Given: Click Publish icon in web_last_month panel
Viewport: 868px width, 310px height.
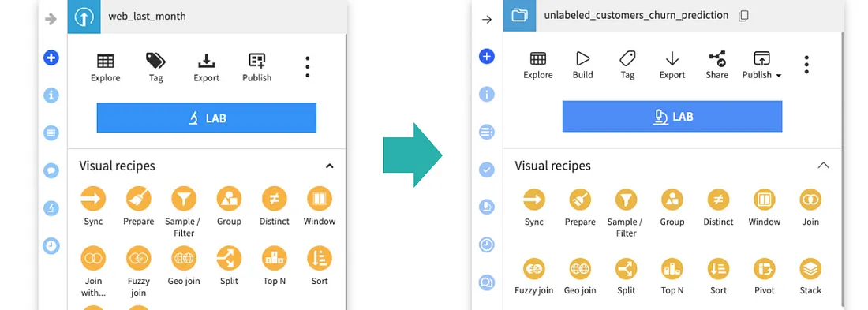Looking at the screenshot, I should click(257, 61).
